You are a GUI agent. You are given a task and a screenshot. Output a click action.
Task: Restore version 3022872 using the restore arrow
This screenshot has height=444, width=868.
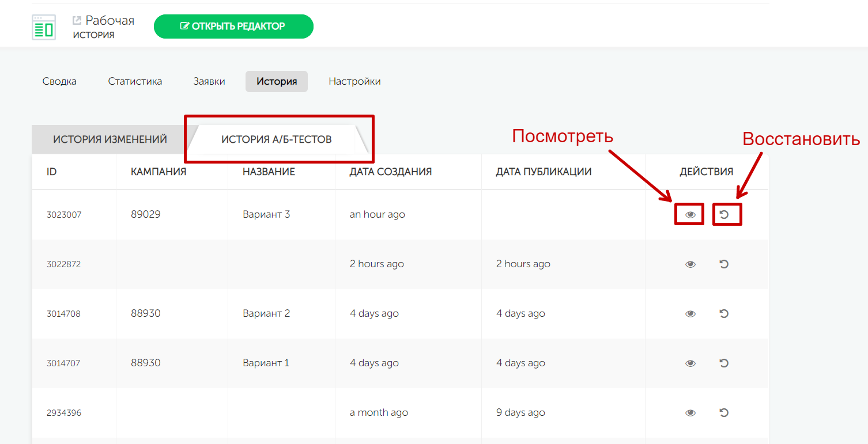coord(724,264)
